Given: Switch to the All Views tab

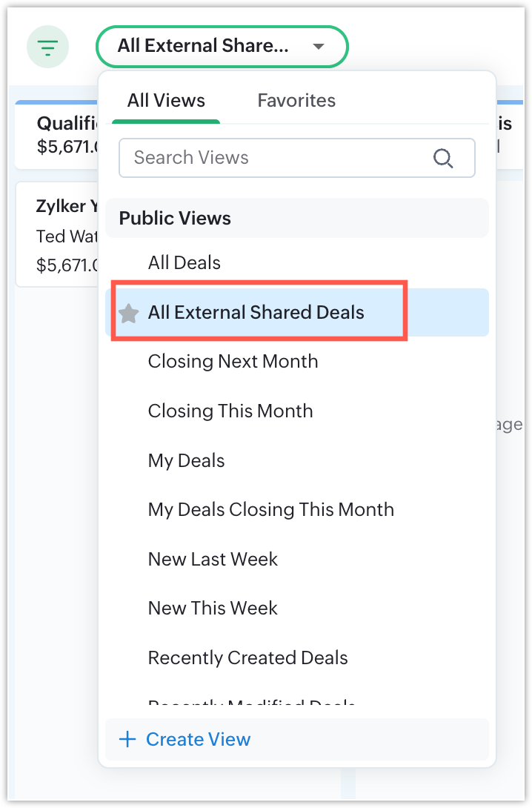Looking at the screenshot, I should click(166, 101).
